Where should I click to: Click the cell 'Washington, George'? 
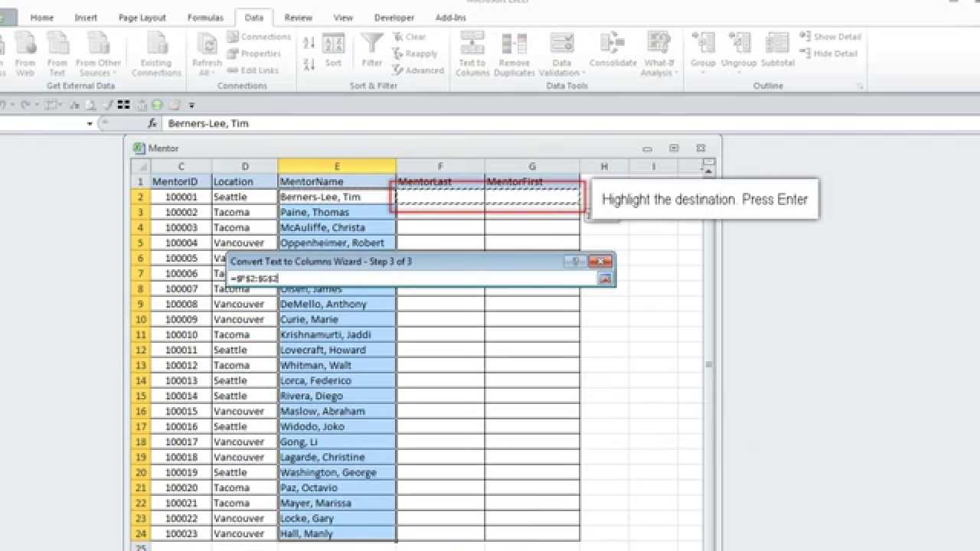pyautogui.click(x=337, y=472)
